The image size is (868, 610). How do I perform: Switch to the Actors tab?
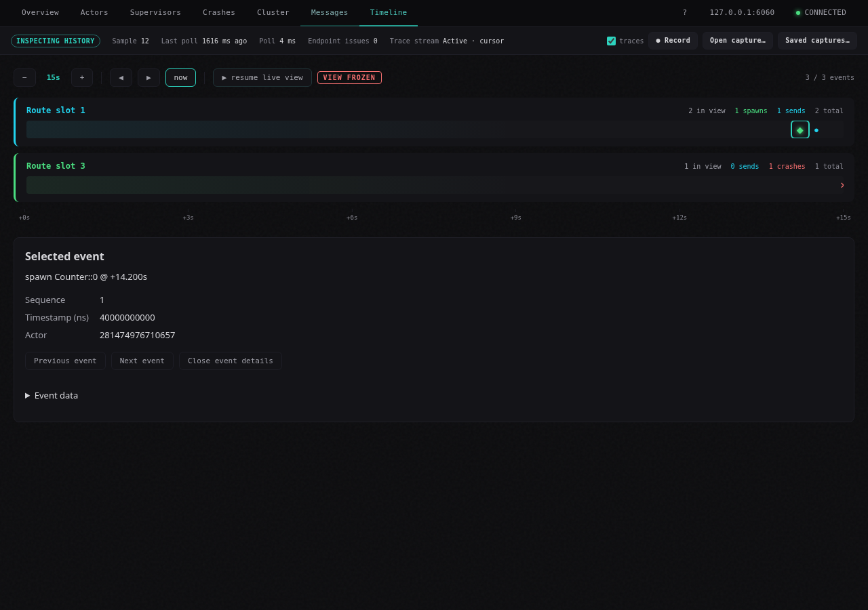[94, 12]
